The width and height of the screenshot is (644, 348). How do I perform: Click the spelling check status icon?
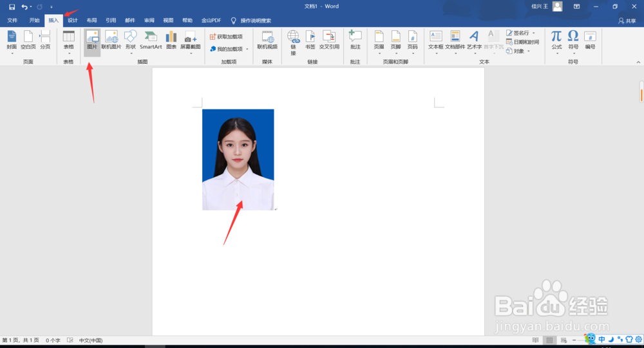[70, 340]
